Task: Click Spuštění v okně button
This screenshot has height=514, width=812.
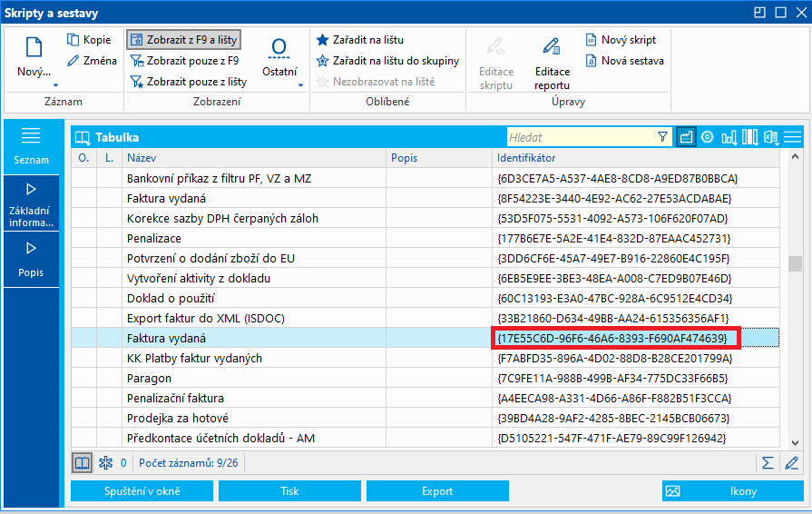Action: [142, 490]
